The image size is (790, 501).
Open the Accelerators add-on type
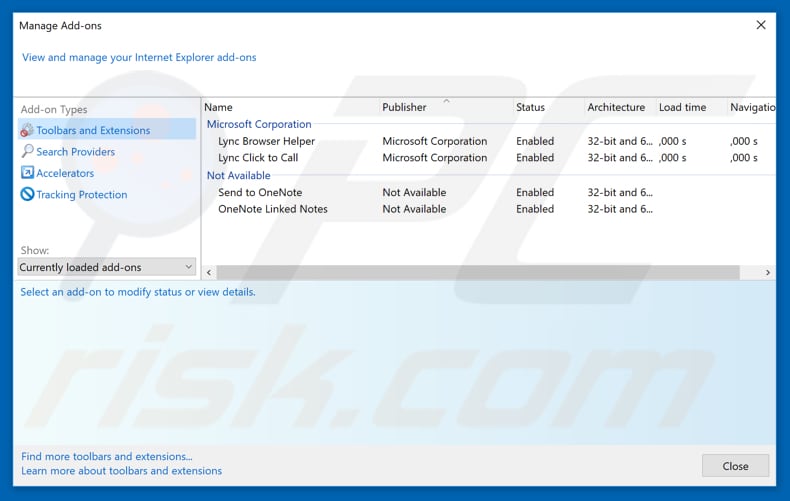point(65,173)
